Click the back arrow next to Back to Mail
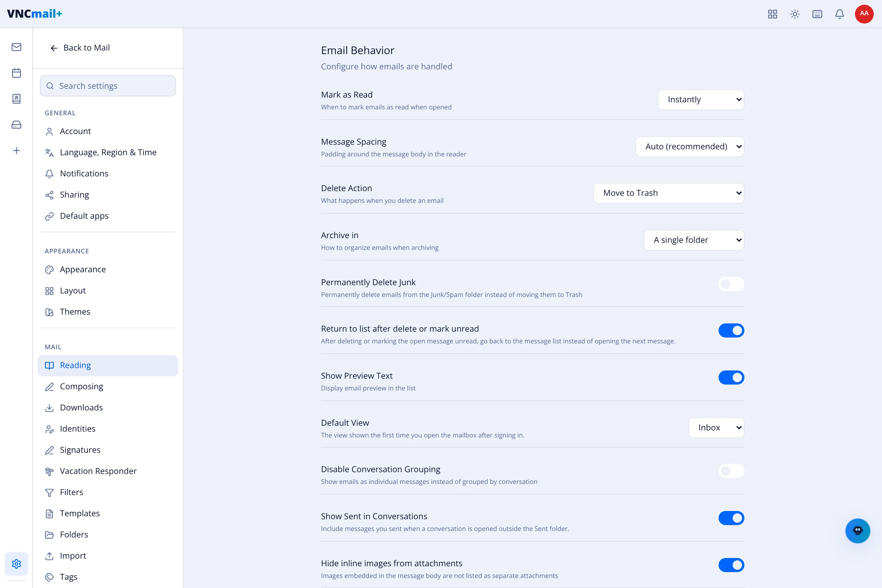Image resolution: width=882 pixels, height=588 pixels. tap(54, 48)
